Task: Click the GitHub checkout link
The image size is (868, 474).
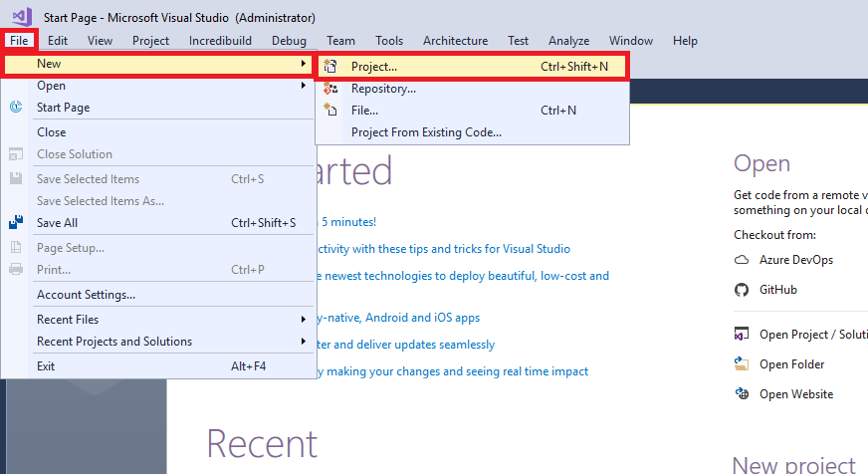Action: [778, 290]
